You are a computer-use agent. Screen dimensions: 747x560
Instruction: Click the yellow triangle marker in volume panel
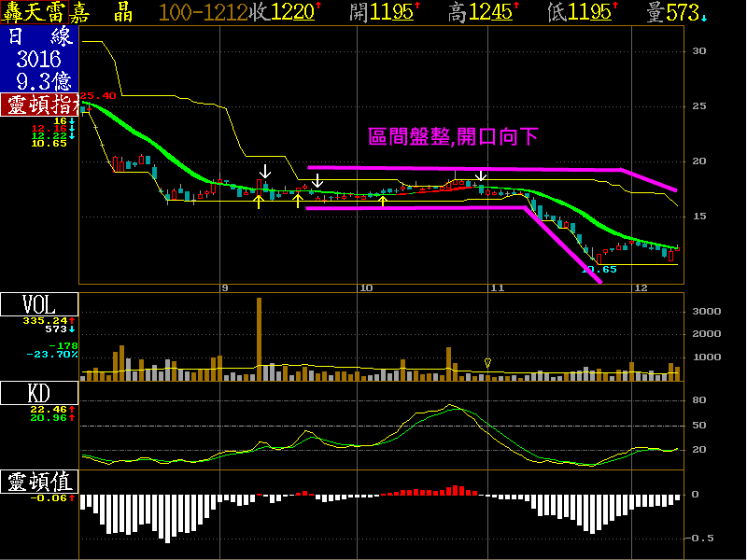[487, 362]
